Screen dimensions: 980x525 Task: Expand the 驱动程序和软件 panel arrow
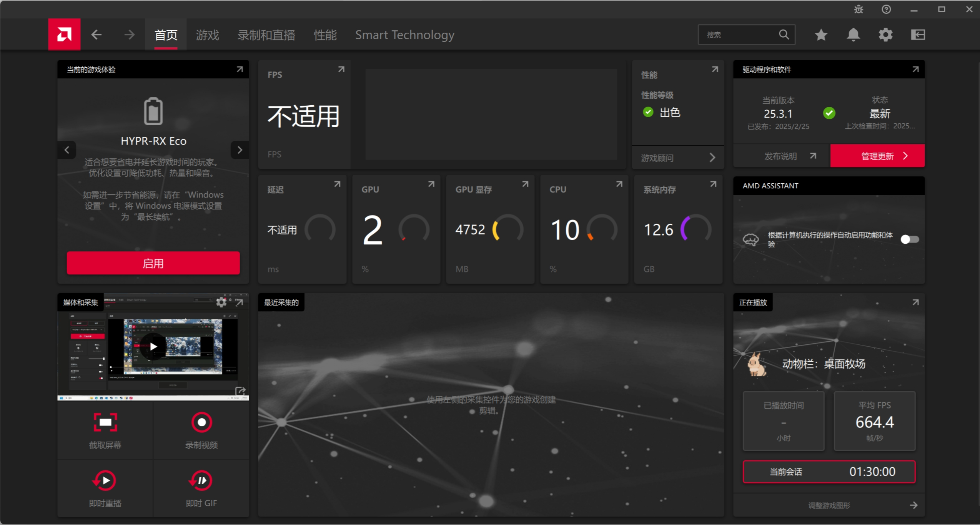coord(915,70)
